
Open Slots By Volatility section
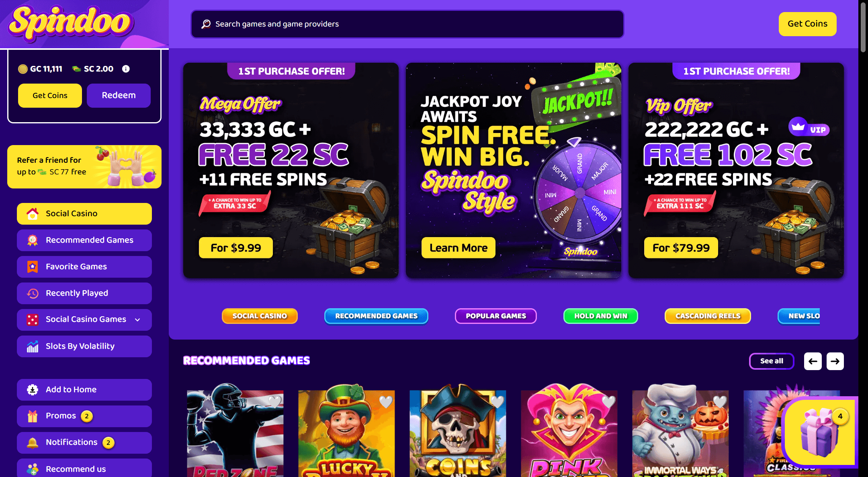[84, 346]
